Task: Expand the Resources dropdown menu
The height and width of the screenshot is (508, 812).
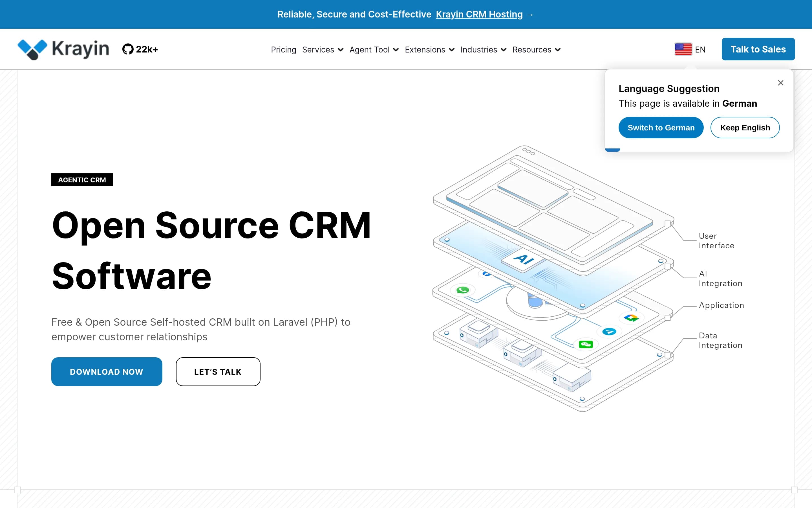Action: pos(537,50)
